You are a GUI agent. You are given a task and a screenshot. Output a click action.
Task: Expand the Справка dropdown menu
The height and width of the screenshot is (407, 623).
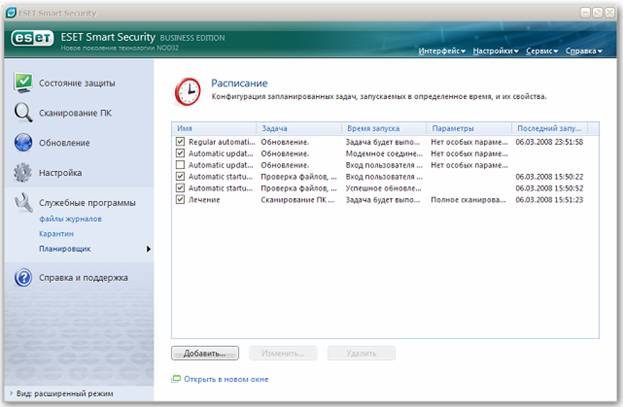point(583,50)
